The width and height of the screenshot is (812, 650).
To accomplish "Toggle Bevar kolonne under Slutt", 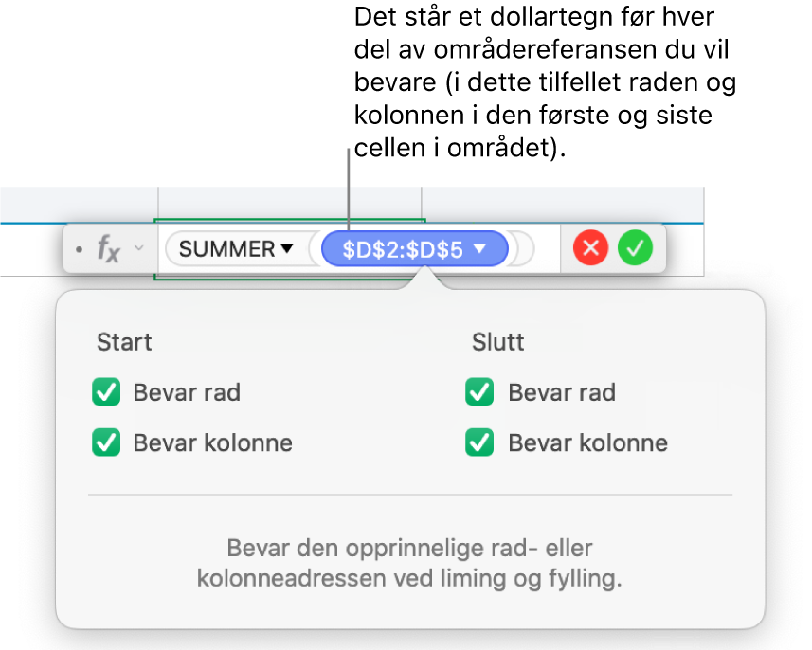I will 480,442.
